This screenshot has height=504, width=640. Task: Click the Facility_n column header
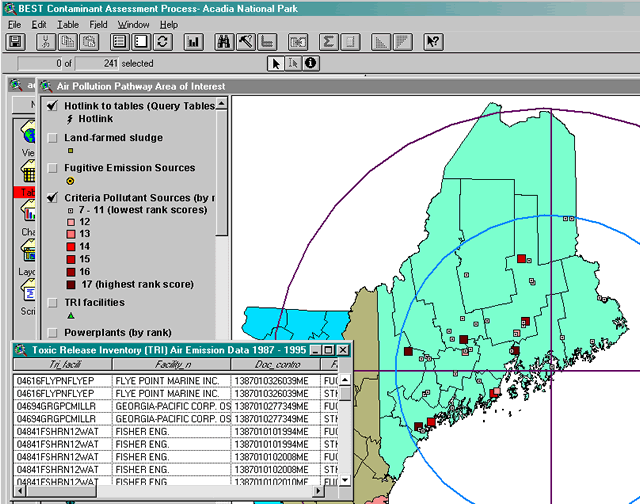tap(171, 364)
